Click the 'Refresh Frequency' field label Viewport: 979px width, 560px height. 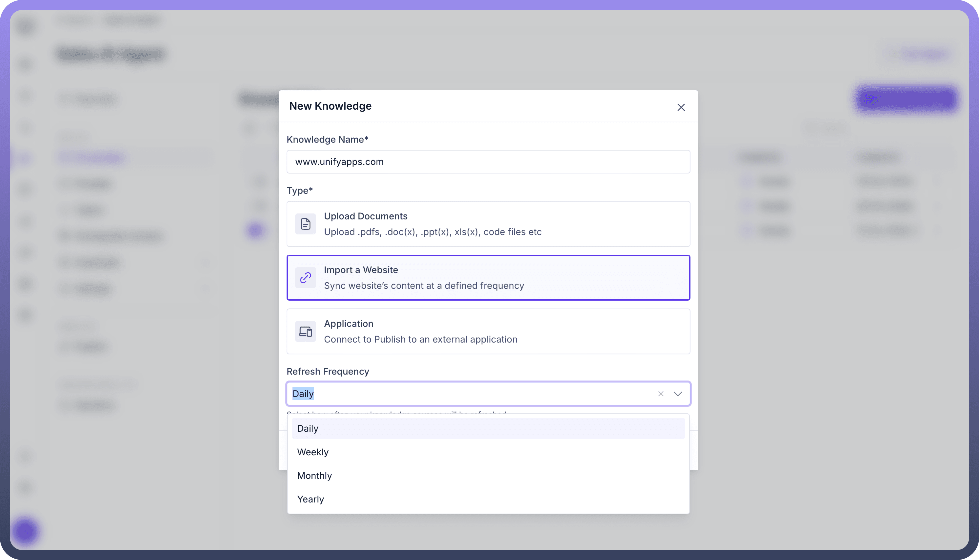[328, 372]
